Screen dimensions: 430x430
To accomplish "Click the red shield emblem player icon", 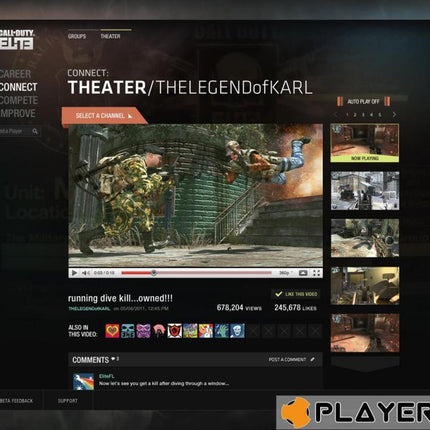I will coord(175,331).
